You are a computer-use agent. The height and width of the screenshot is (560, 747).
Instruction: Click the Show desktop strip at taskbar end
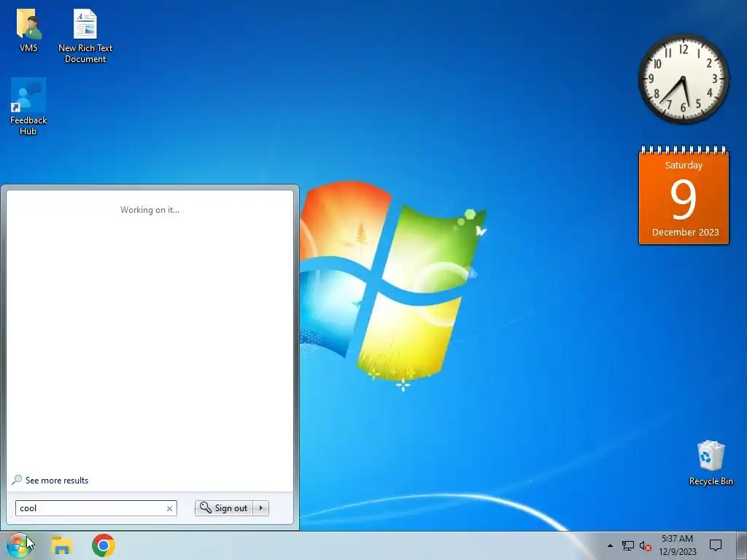pos(743,545)
